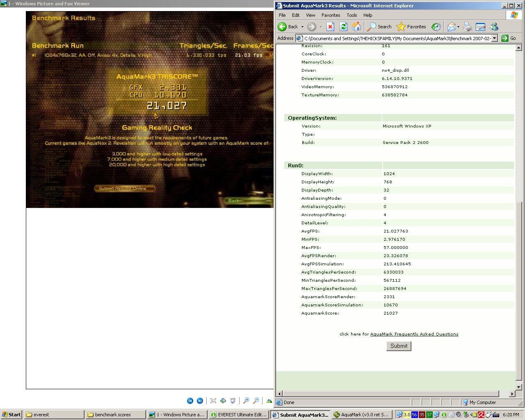Screen dimensions: 525x420
Task: Open the View menu in IE
Action: (310, 15)
